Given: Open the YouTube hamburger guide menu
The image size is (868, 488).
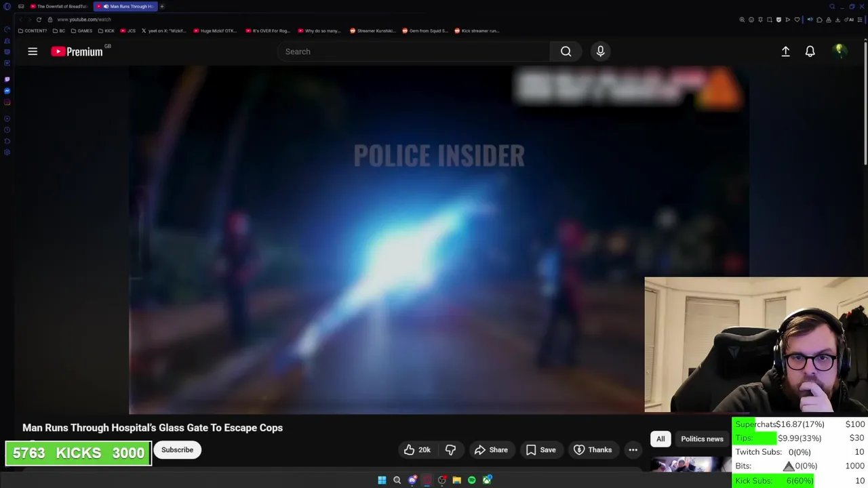Looking at the screenshot, I should pos(33,52).
